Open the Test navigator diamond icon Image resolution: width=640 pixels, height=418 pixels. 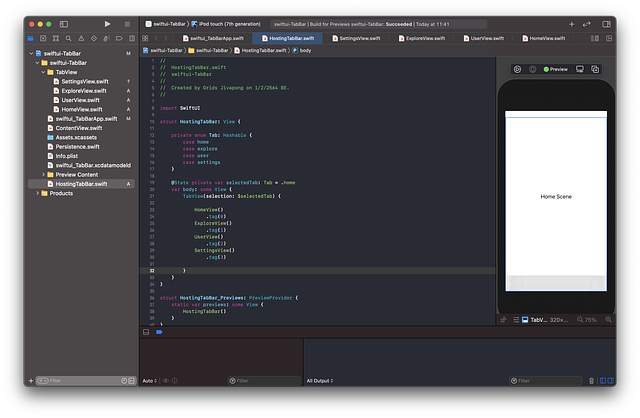[x=94, y=38]
